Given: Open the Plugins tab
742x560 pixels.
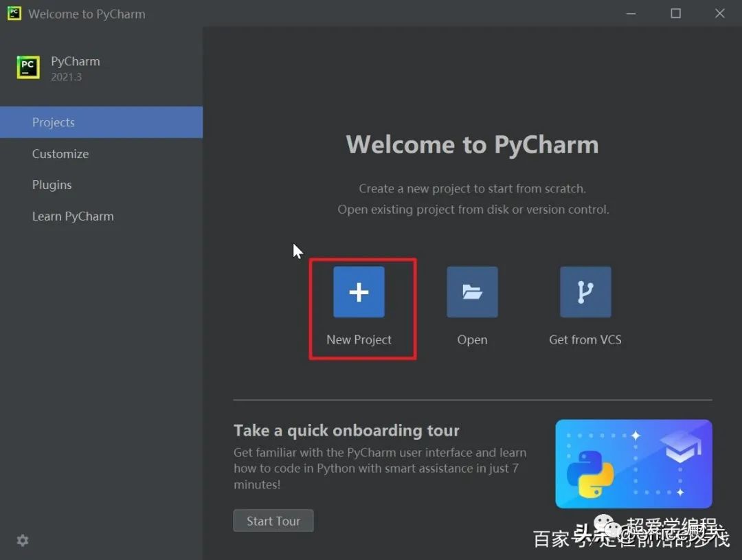Looking at the screenshot, I should 101,185.
